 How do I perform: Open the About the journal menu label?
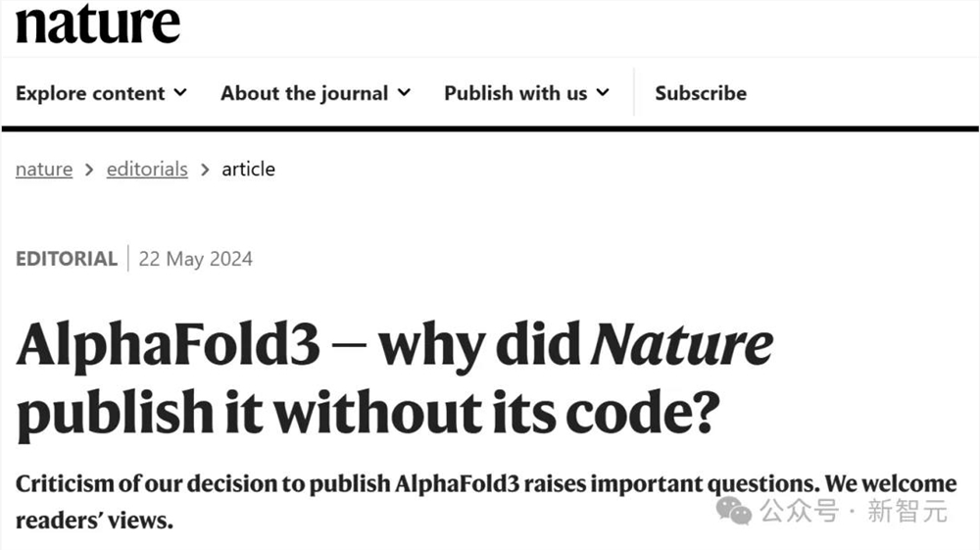(304, 93)
